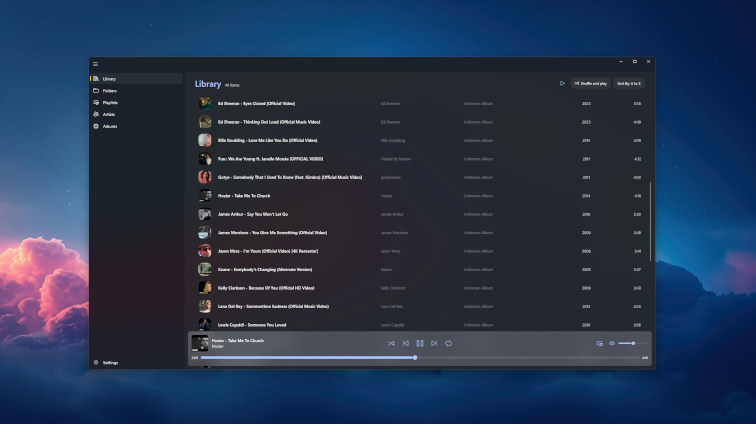Click the Ellie Goulding song thumbnail

coord(204,140)
